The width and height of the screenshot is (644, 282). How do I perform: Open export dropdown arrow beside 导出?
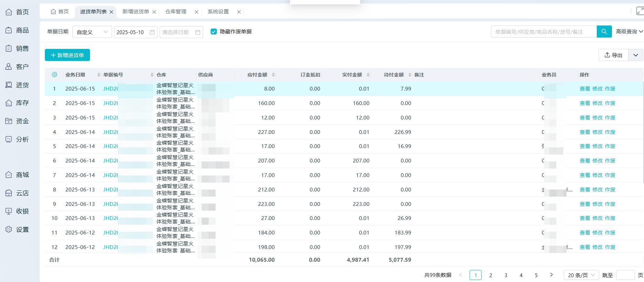click(x=636, y=55)
